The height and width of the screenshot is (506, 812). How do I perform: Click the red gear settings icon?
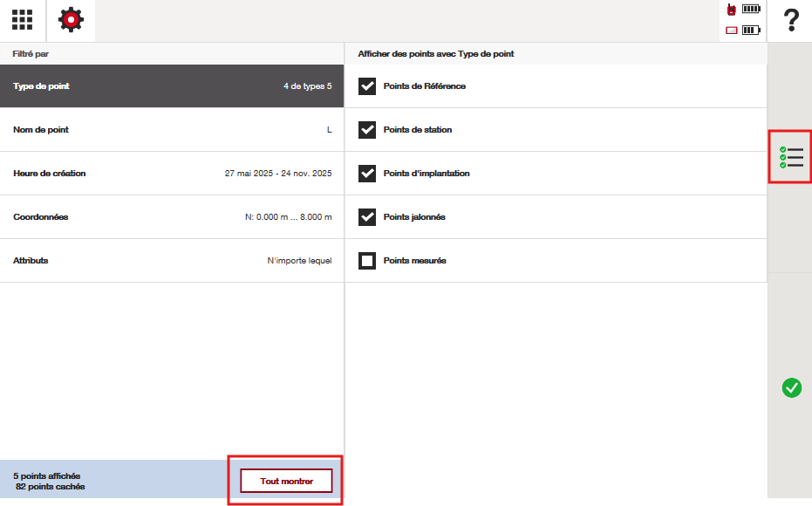click(71, 20)
